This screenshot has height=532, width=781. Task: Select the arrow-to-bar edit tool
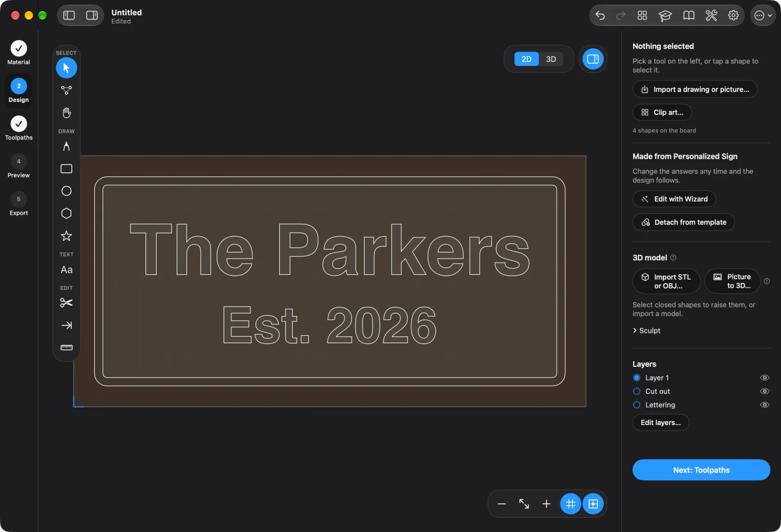[x=66, y=325]
